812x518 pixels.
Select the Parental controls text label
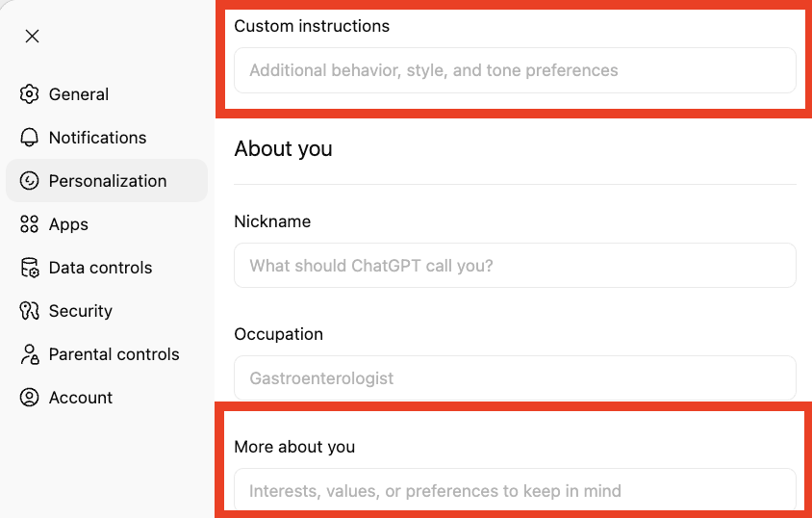point(114,354)
